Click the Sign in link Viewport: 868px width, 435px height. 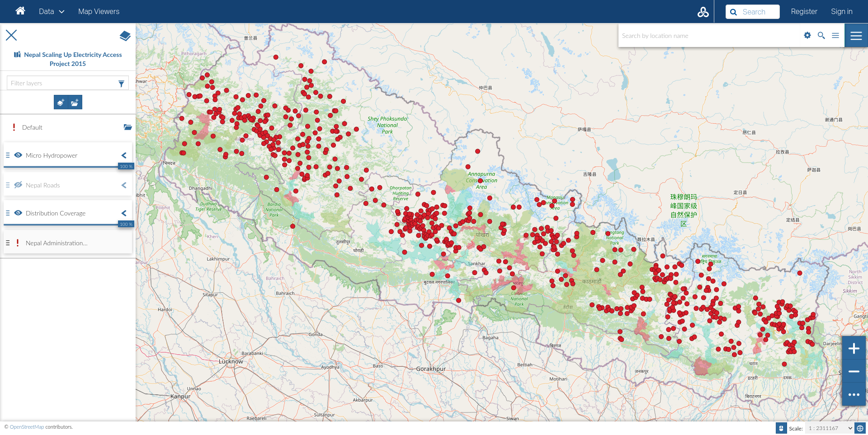pyautogui.click(x=841, y=12)
